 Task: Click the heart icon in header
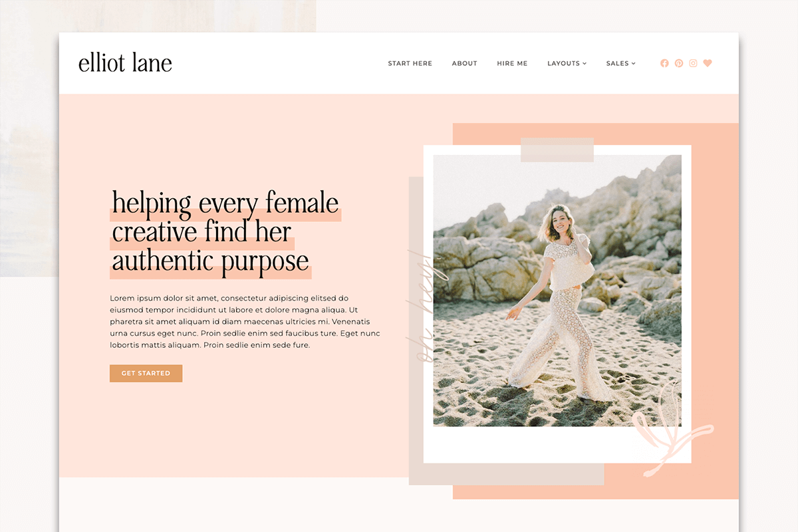point(708,63)
